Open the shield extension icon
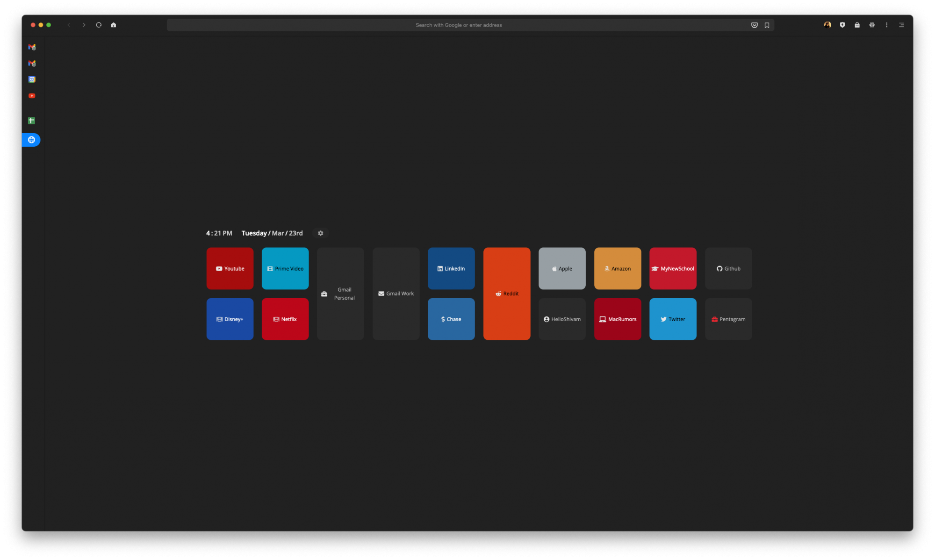 tap(842, 25)
